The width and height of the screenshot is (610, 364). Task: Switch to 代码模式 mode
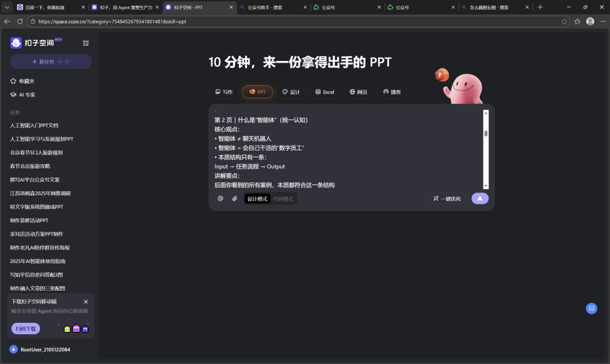point(283,199)
